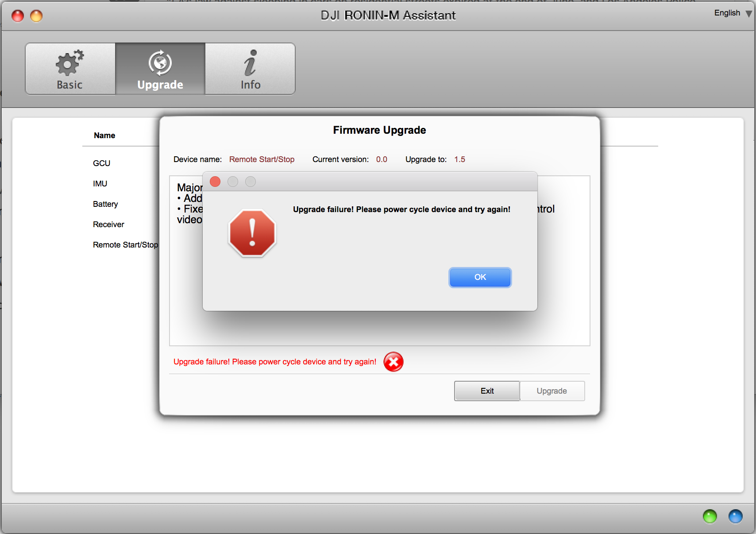Select Battery in the device list
This screenshot has height=534, width=756.
[105, 204]
